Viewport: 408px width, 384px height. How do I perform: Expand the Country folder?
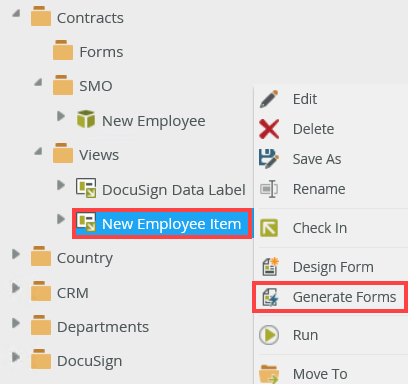coord(15,254)
